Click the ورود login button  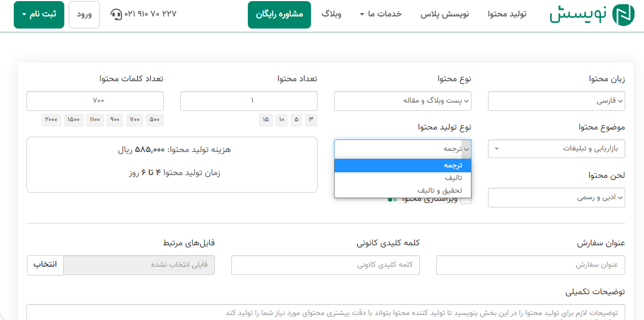tap(84, 15)
